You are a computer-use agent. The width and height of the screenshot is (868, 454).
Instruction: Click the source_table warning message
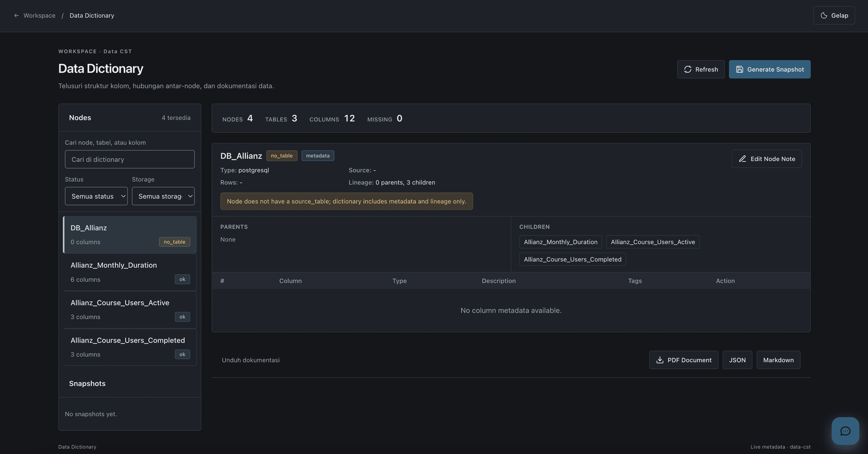346,201
